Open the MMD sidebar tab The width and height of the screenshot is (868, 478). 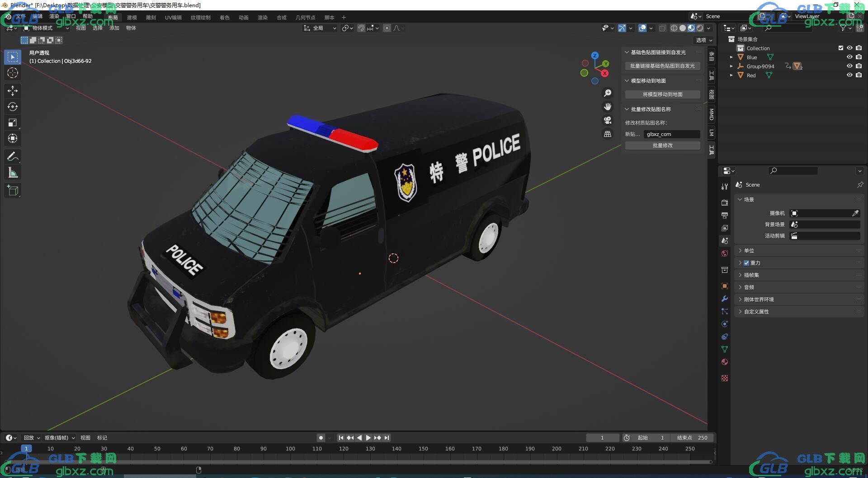(712, 114)
